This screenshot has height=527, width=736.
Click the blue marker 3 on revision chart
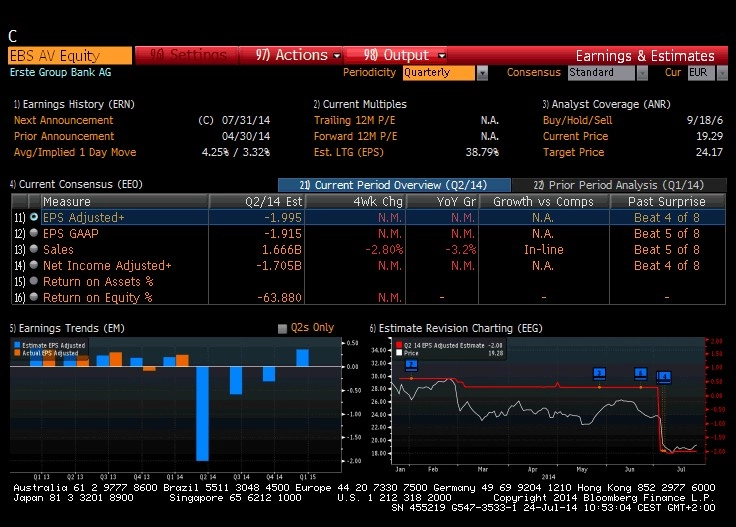(599, 374)
